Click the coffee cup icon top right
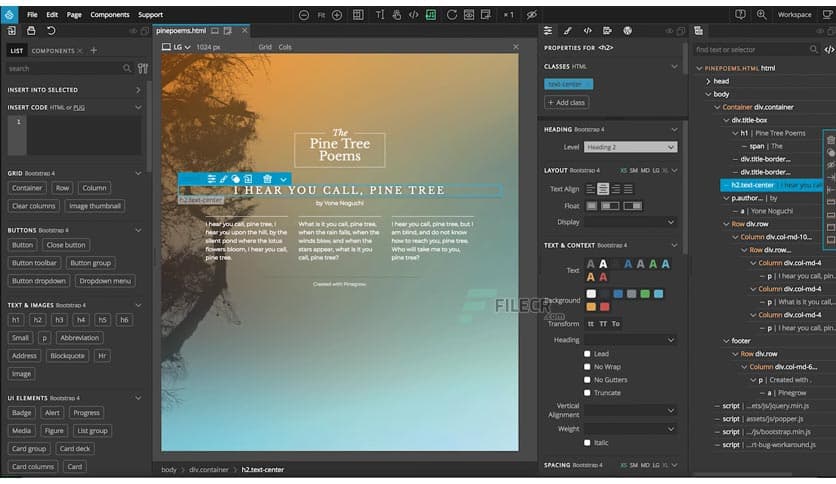 828,15
